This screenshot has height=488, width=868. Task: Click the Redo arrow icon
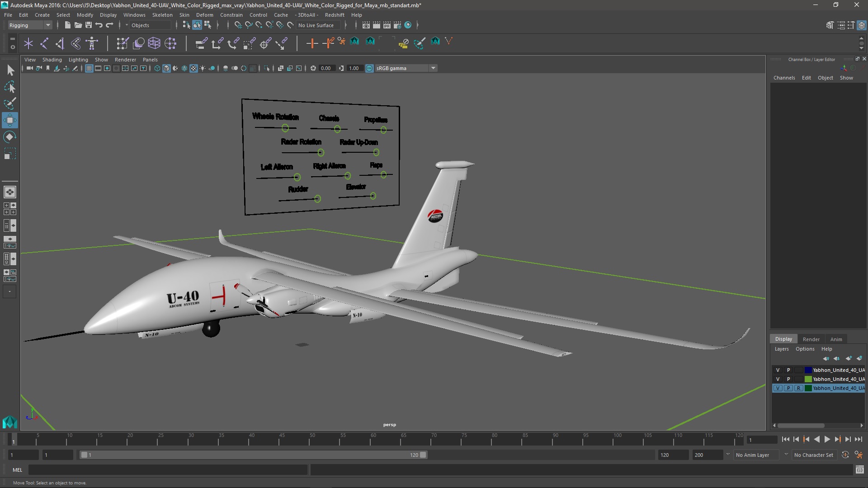(109, 25)
